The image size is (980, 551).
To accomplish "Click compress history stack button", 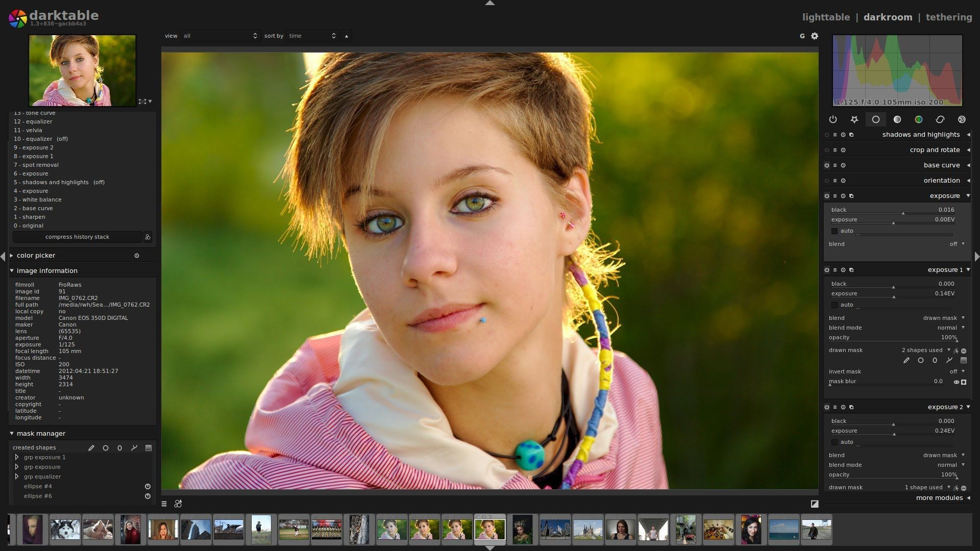I will pos(77,237).
